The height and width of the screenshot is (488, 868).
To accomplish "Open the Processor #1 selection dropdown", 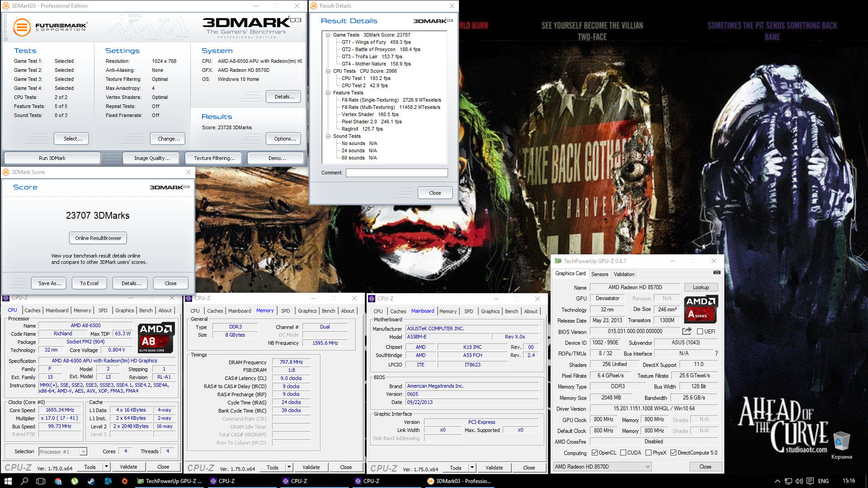I will point(63,451).
